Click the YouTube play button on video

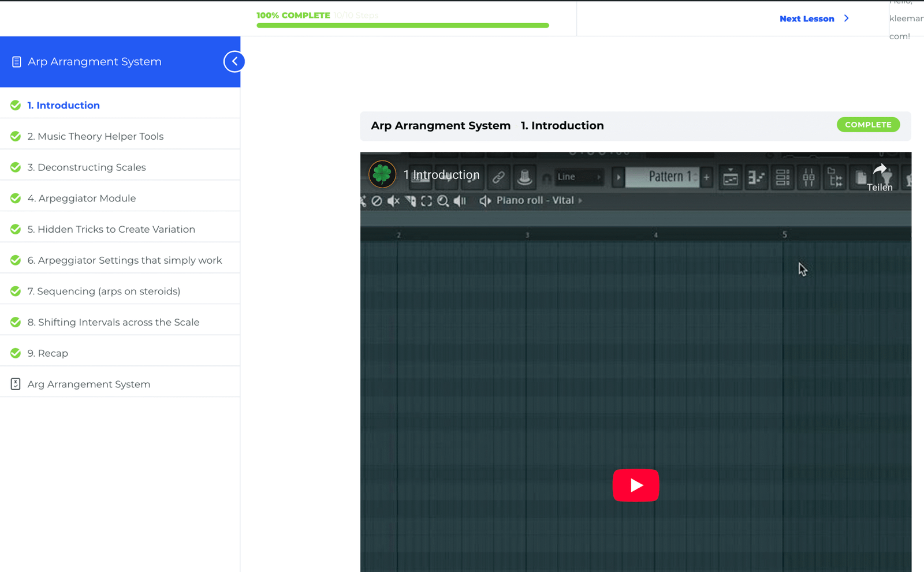(635, 485)
